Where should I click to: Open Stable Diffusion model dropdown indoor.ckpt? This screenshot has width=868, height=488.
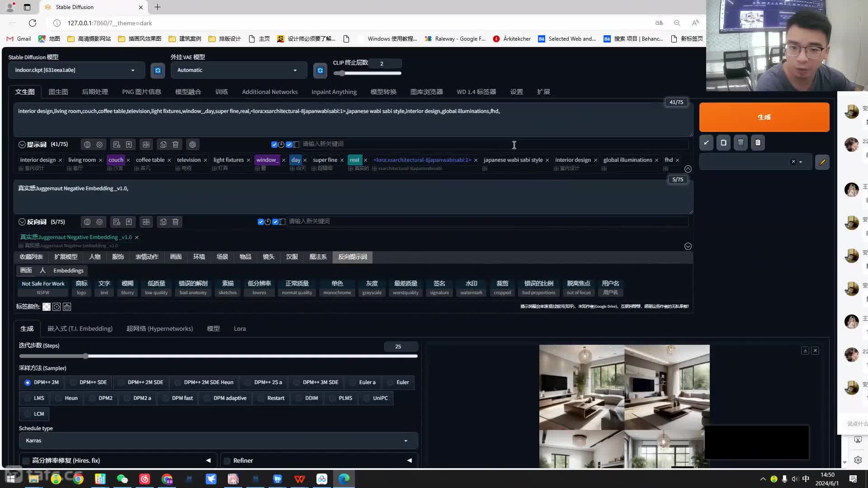click(76, 70)
